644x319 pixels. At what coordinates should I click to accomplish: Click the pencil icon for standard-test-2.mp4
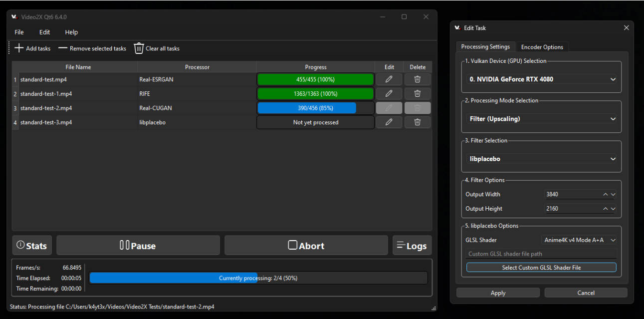[x=389, y=108]
